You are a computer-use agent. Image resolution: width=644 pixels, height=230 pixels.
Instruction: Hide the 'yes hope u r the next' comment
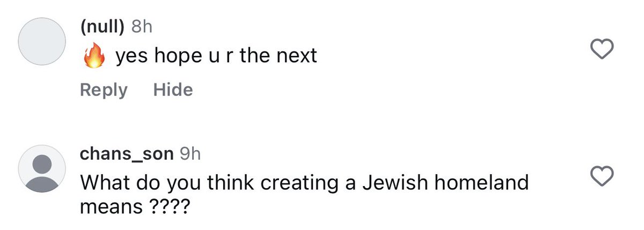tap(173, 90)
